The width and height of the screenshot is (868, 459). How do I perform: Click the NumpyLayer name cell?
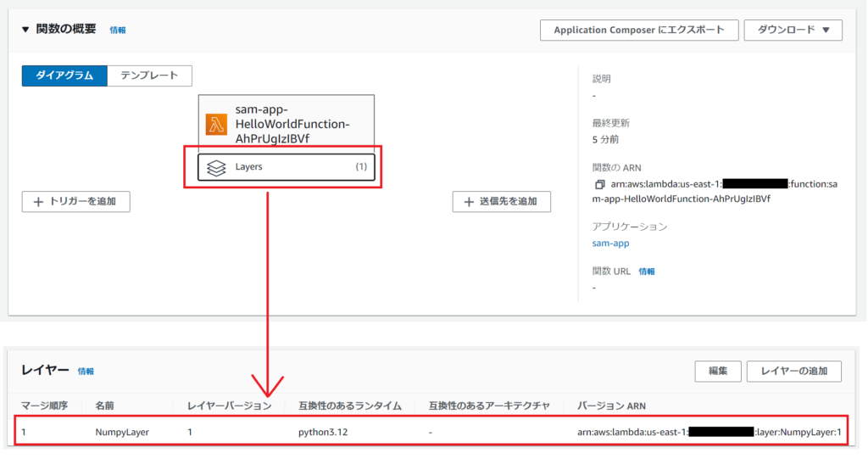click(x=122, y=432)
